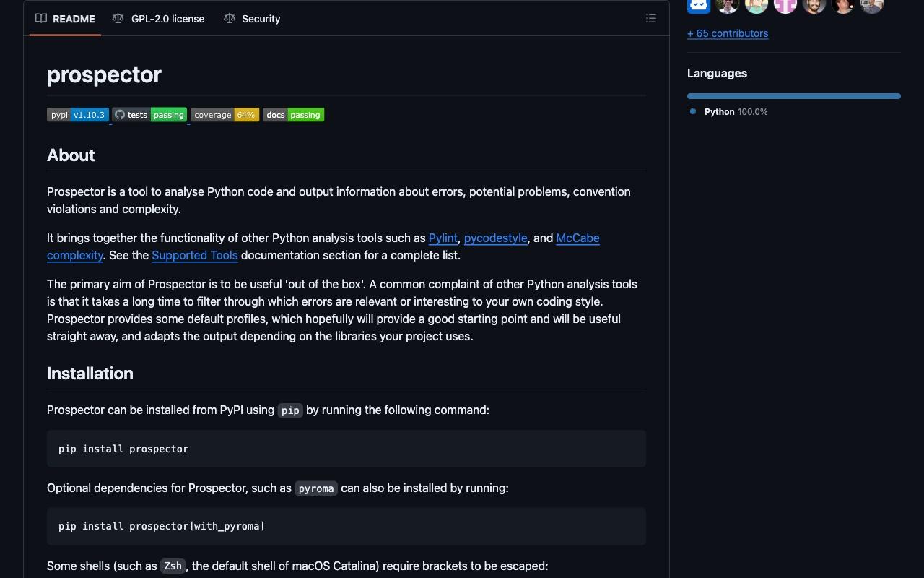Open the blue bot contributor avatar

tap(699, 5)
